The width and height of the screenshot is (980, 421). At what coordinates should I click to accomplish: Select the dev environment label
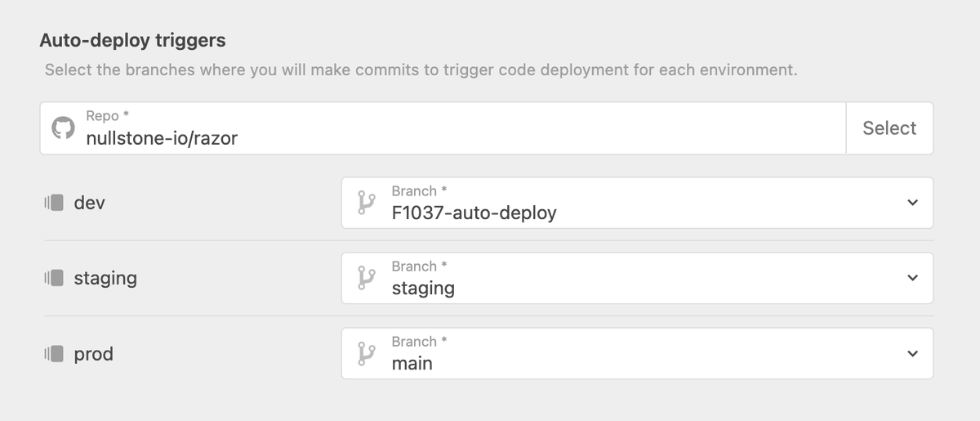(x=89, y=203)
